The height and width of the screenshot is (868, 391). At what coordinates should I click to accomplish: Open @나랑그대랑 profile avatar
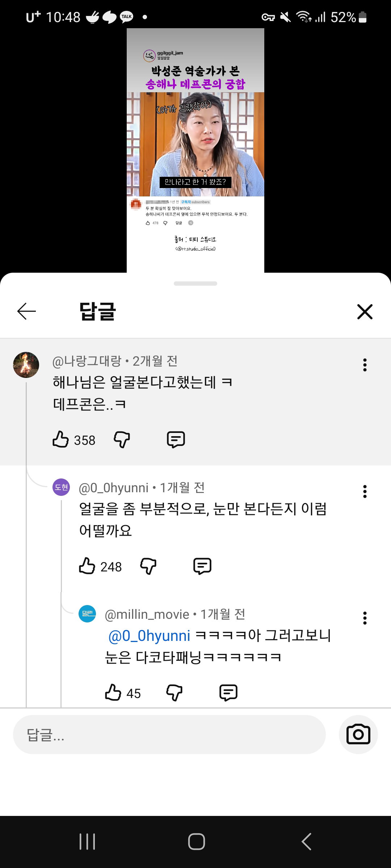click(x=26, y=365)
